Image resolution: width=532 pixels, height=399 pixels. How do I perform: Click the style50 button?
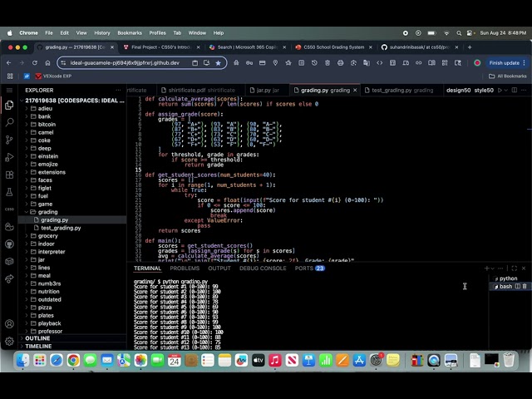point(484,91)
